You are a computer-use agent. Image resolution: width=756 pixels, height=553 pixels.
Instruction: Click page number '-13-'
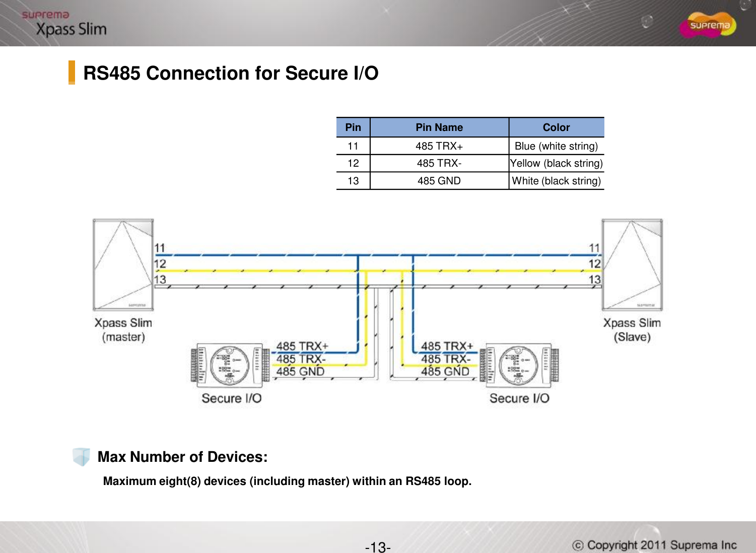pos(378,547)
